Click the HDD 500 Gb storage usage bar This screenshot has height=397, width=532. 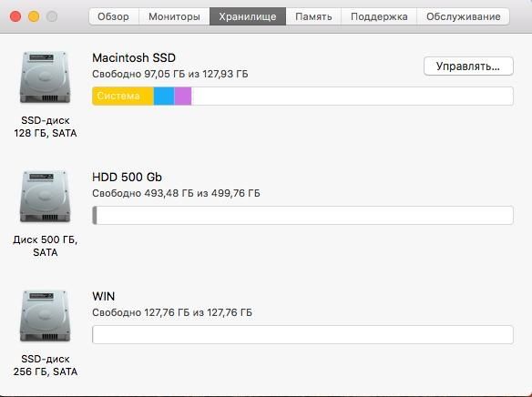click(x=302, y=215)
